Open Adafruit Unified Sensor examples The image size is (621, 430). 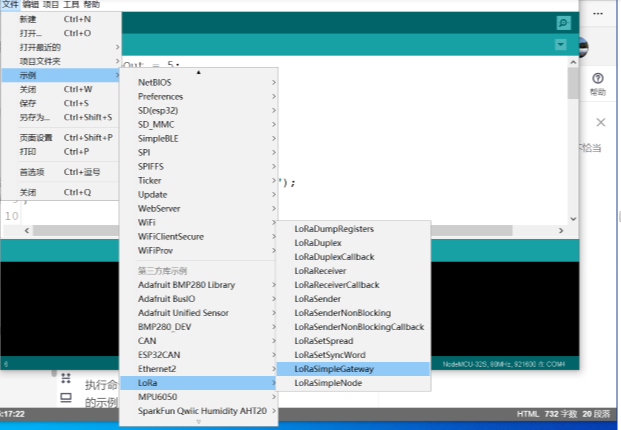click(x=199, y=313)
